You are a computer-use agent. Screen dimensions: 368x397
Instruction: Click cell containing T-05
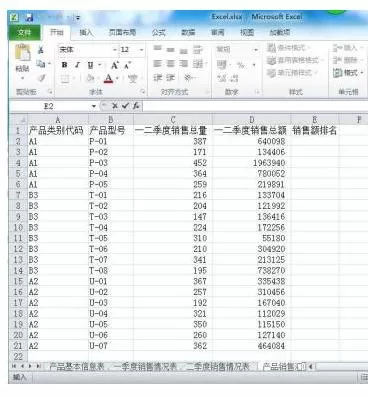tap(111, 238)
